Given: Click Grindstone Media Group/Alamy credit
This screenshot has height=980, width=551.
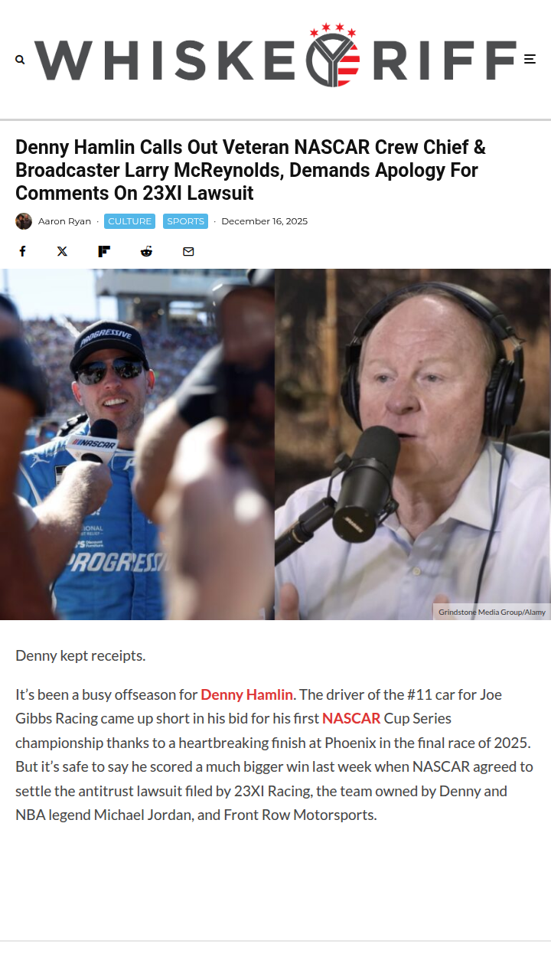Looking at the screenshot, I should (x=492, y=612).
